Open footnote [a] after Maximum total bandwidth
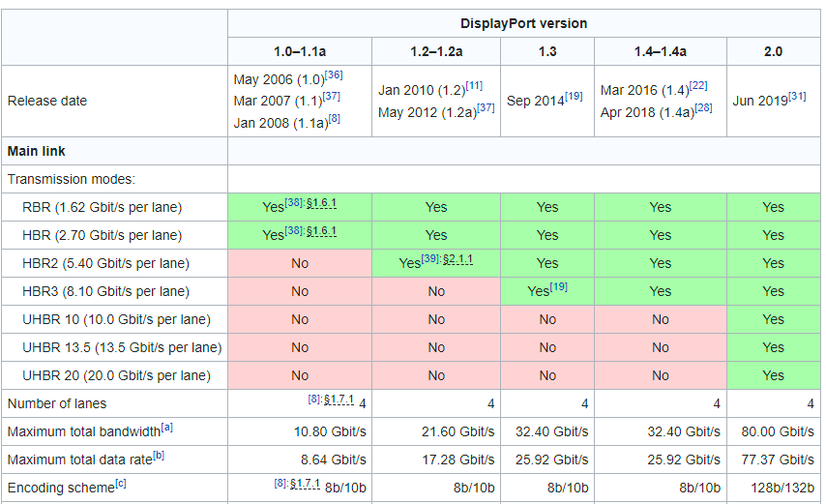 (167, 428)
